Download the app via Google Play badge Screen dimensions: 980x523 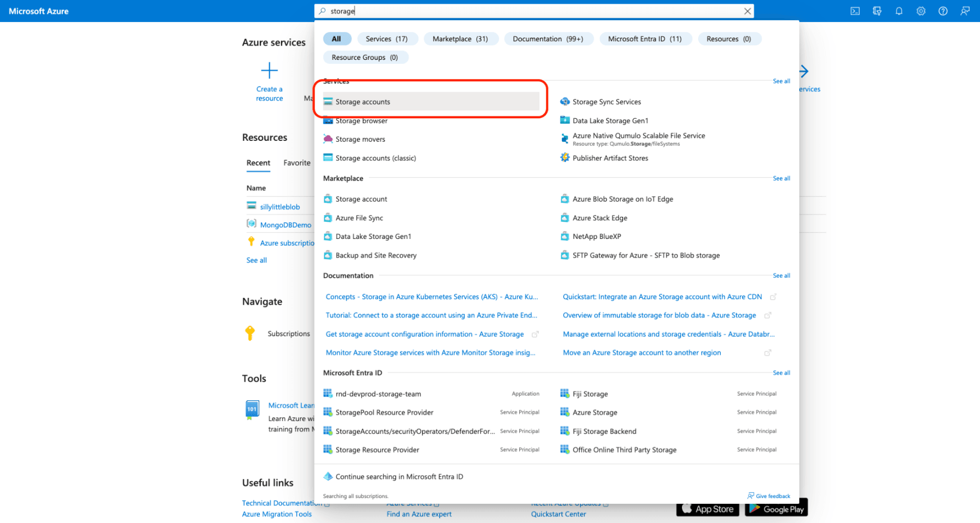pyautogui.click(x=776, y=509)
